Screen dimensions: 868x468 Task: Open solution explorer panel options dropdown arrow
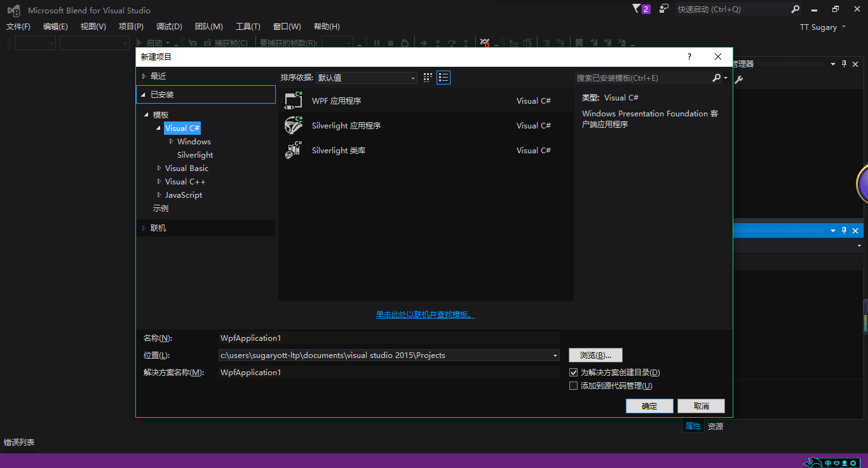pos(833,64)
